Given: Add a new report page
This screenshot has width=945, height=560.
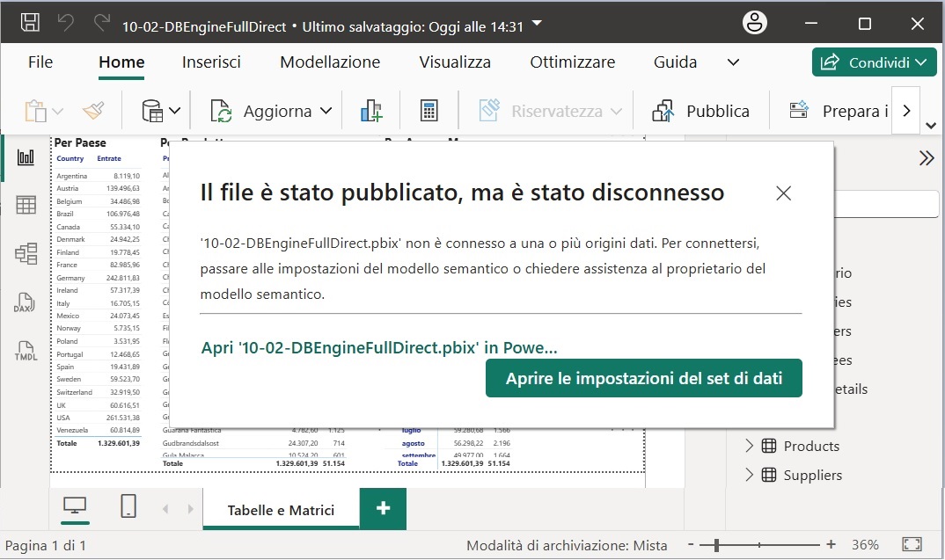Looking at the screenshot, I should pos(383,509).
